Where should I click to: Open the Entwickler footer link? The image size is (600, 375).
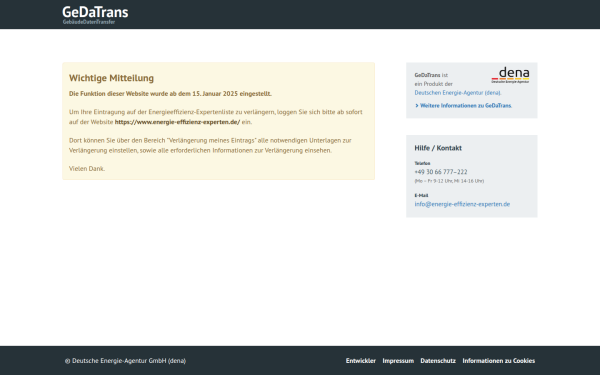pyautogui.click(x=360, y=360)
